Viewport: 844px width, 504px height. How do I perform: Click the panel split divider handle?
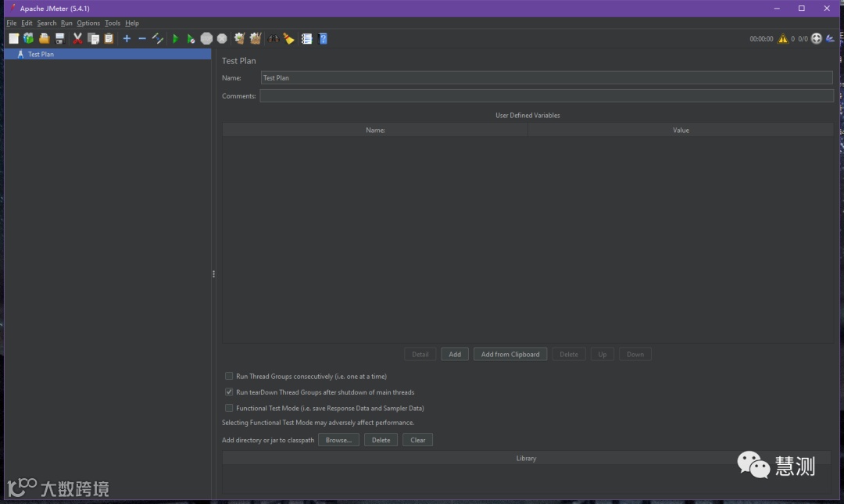click(x=213, y=274)
